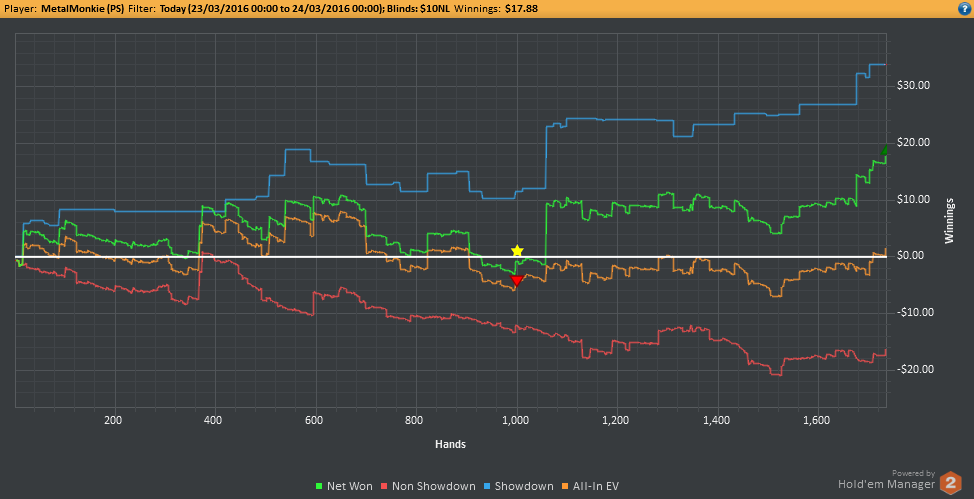
Task: Click the orange All-In EV color swatch
Action: point(564,487)
